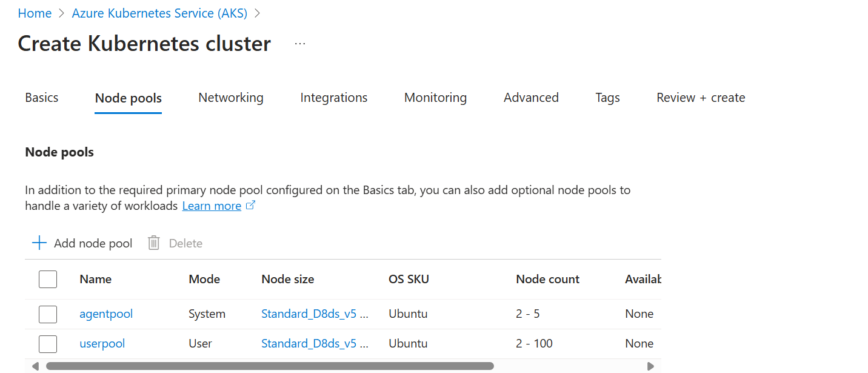Click the Azure Kubernetes Service (AKS) breadcrumb
This screenshot has width=868, height=373.
159,13
